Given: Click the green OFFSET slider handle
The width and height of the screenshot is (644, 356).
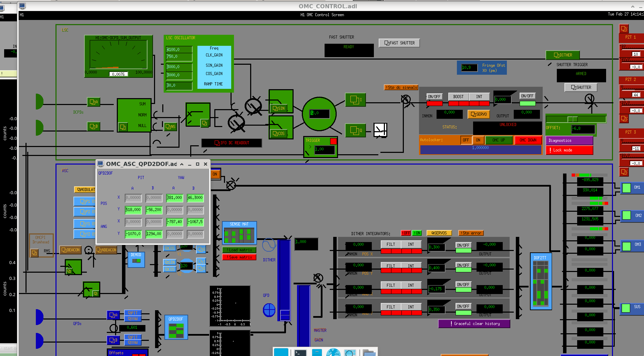Looking at the screenshot, I should 573,119.
